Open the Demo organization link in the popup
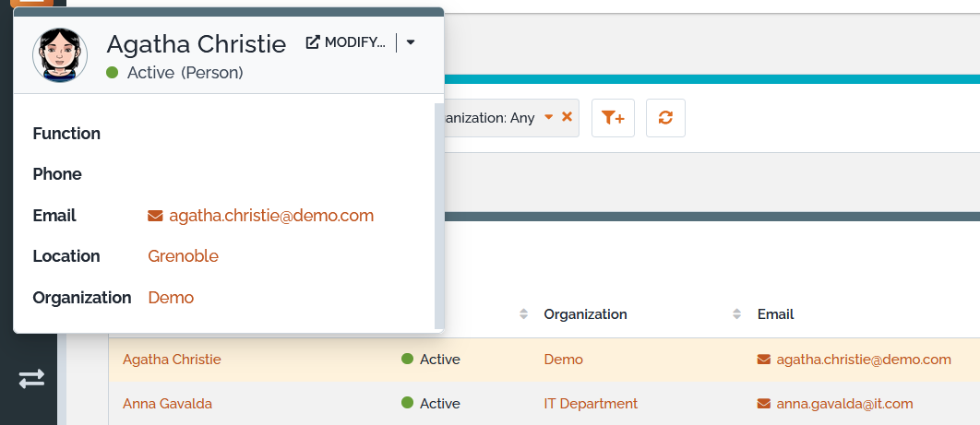 coord(171,298)
